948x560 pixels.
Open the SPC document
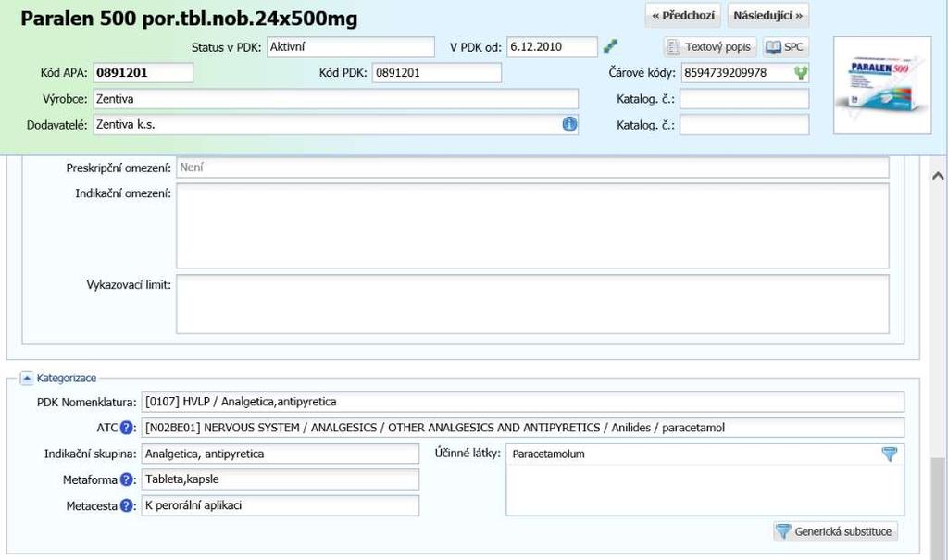(x=785, y=47)
